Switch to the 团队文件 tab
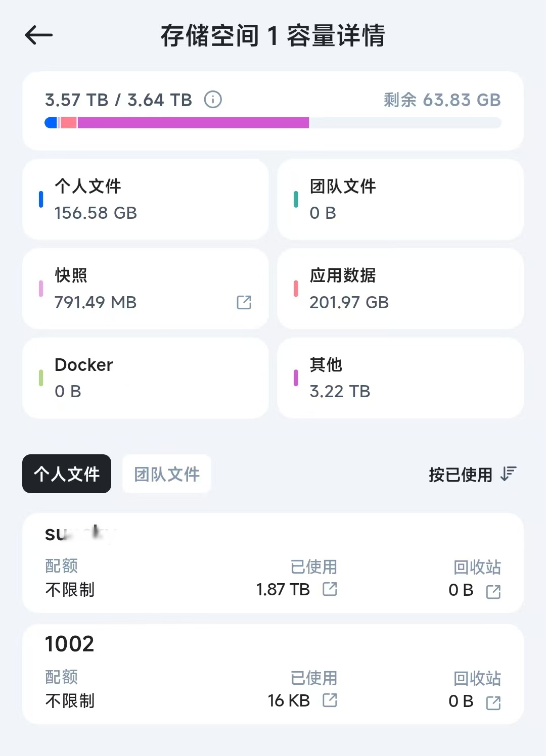Image resolution: width=546 pixels, height=756 pixels. (167, 474)
